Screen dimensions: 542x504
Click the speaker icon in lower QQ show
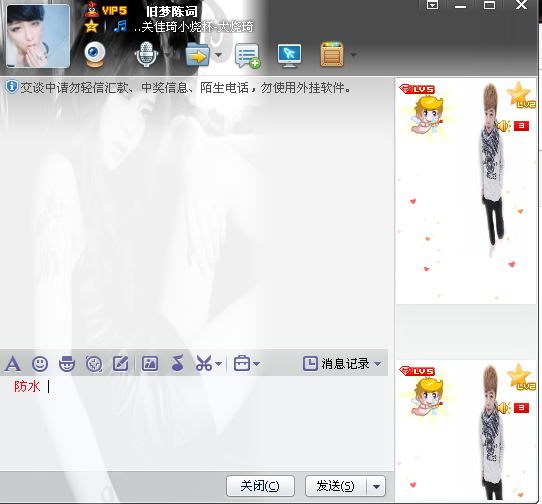point(504,408)
